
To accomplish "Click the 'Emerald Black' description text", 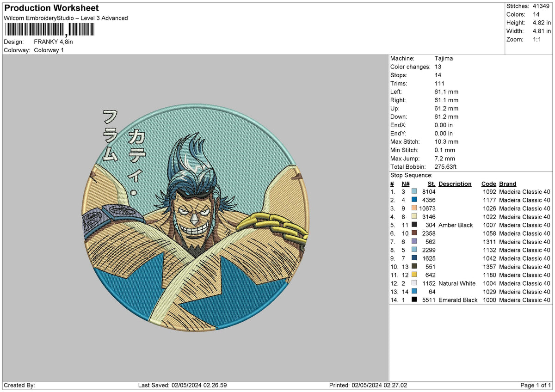I will [x=458, y=300].
